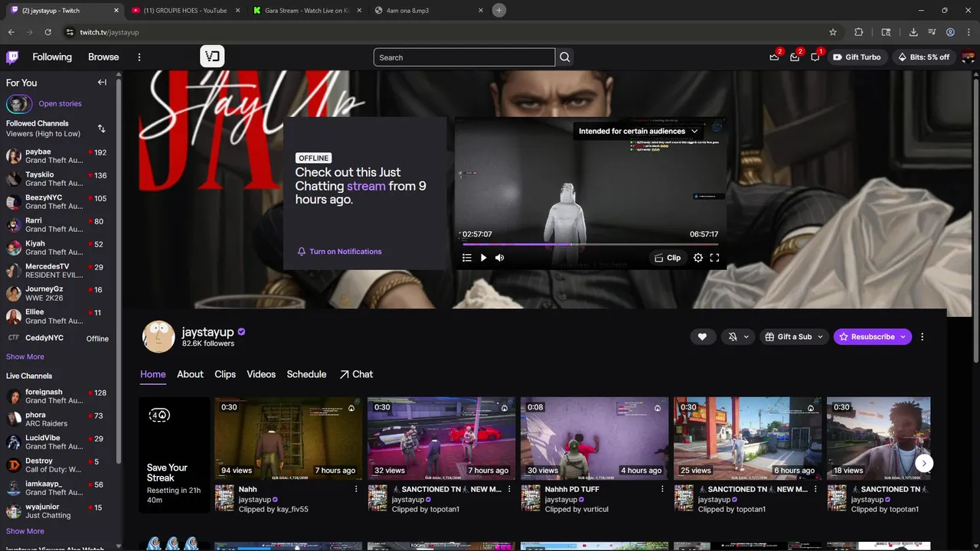The width and height of the screenshot is (980, 551).
Task: Open stories in the sidebar
Action: pos(60,103)
